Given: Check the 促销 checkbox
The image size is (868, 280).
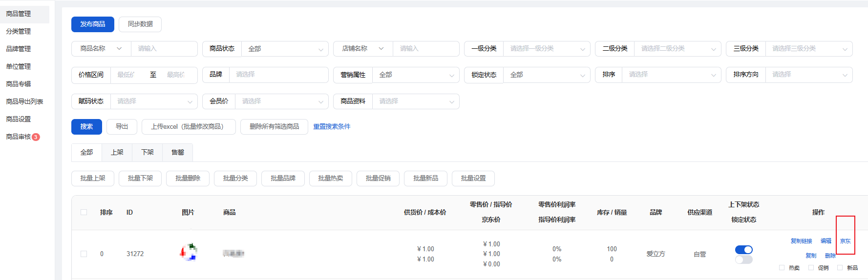Looking at the screenshot, I should click(x=811, y=268).
